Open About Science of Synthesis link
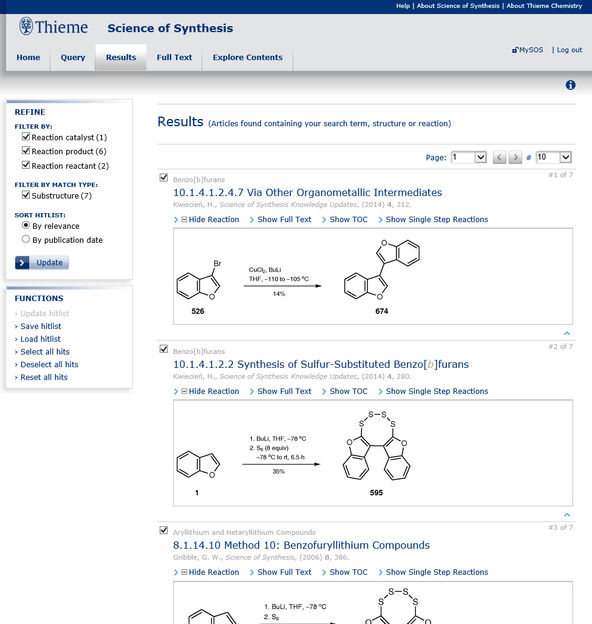The height and width of the screenshot is (624, 592). tap(458, 6)
